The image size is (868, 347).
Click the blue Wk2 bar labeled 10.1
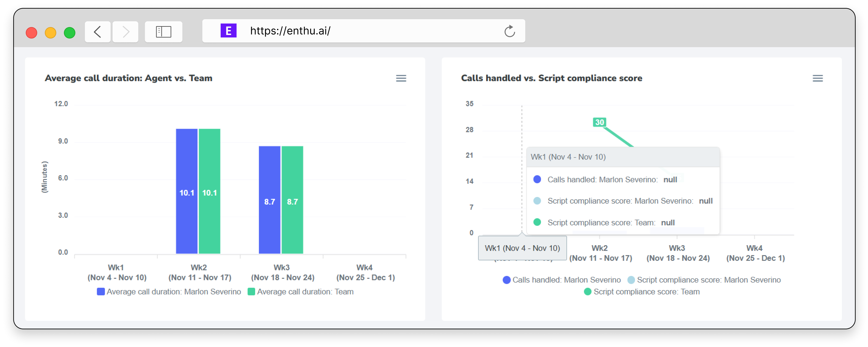point(186,191)
